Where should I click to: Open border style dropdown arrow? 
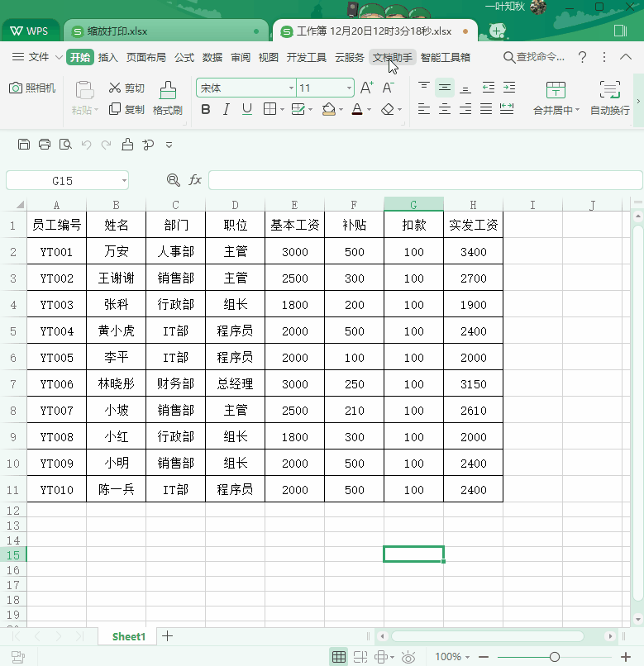click(x=282, y=110)
